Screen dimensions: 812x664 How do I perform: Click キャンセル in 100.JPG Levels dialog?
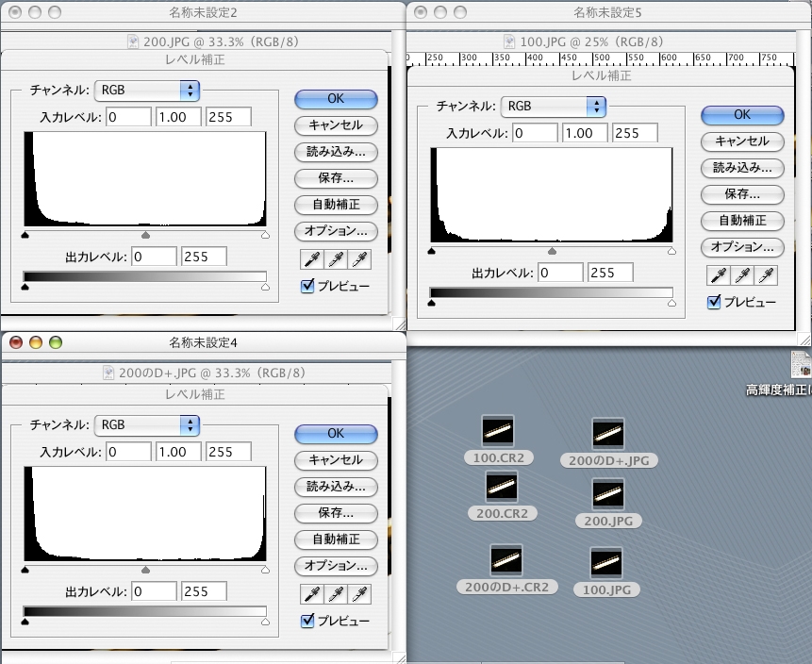742,141
